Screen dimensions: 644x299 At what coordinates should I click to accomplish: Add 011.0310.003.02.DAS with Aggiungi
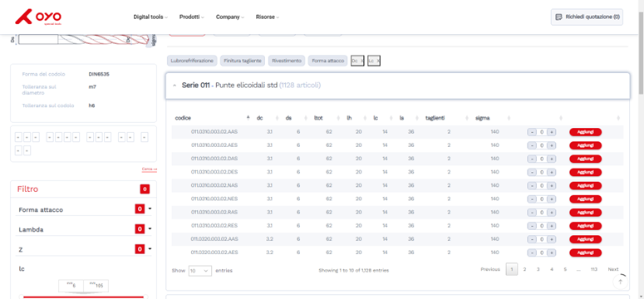click(x=585, y=159)
